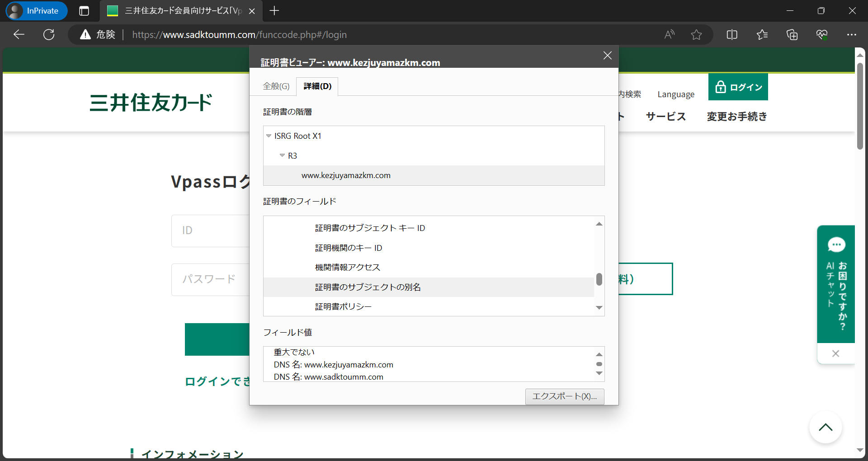Open the Collections icon
868x461 pixels.
coord(792,34)
